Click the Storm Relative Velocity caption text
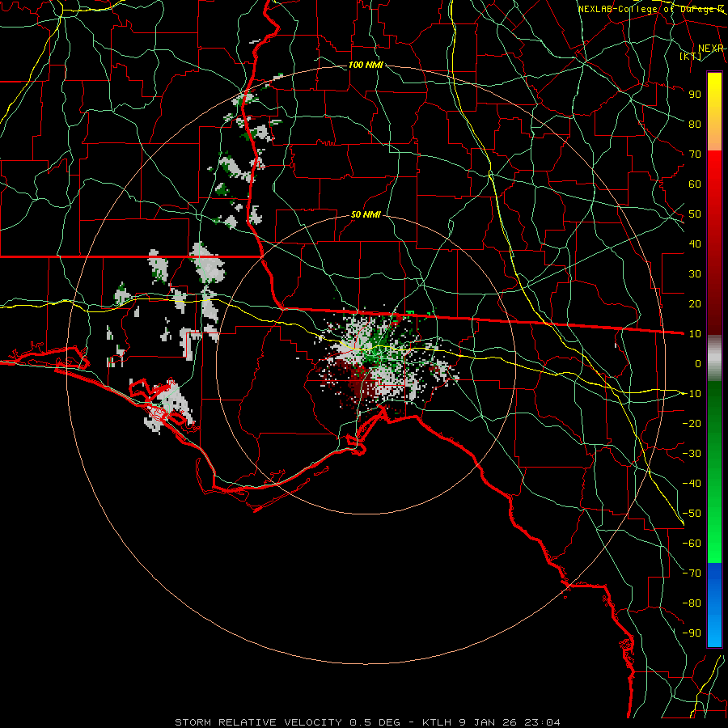 (x=367, y=722)
